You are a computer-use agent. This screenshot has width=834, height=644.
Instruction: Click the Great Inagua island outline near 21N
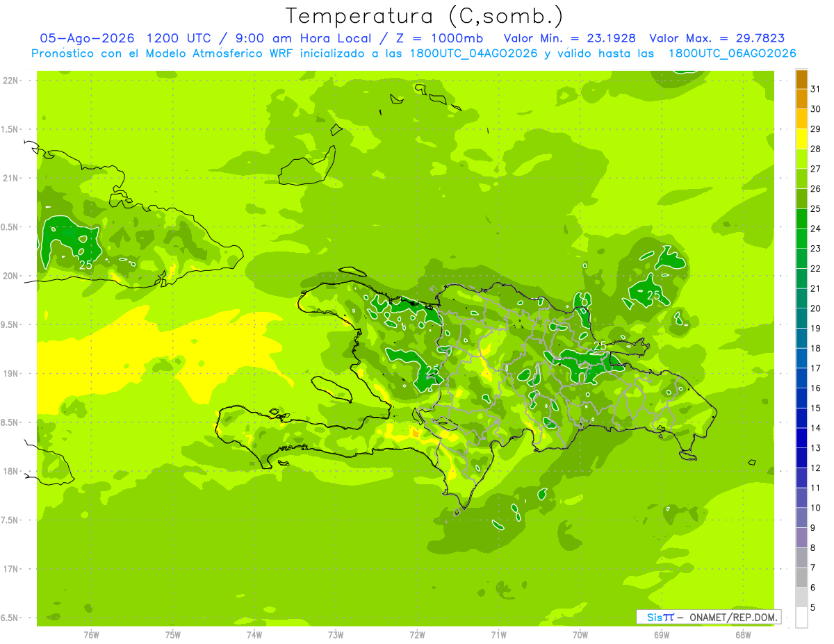pyautogui.click(x=308, y=165)
